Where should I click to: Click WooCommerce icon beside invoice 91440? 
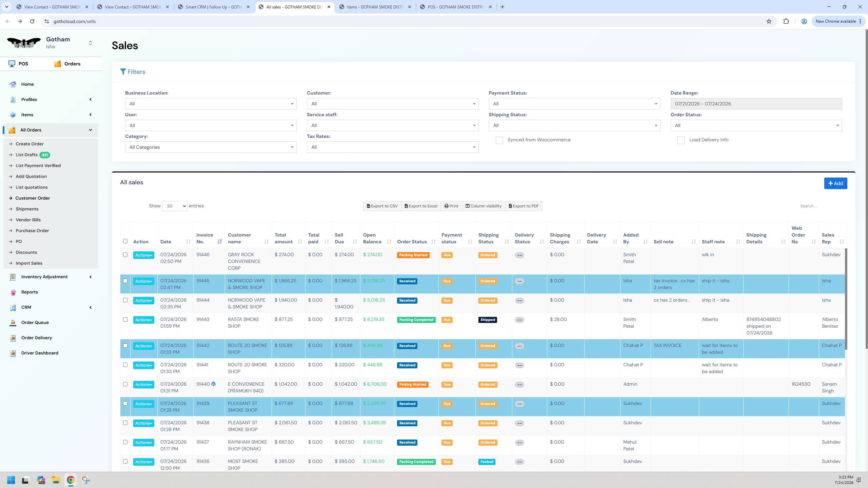click(x=214, y=384)
